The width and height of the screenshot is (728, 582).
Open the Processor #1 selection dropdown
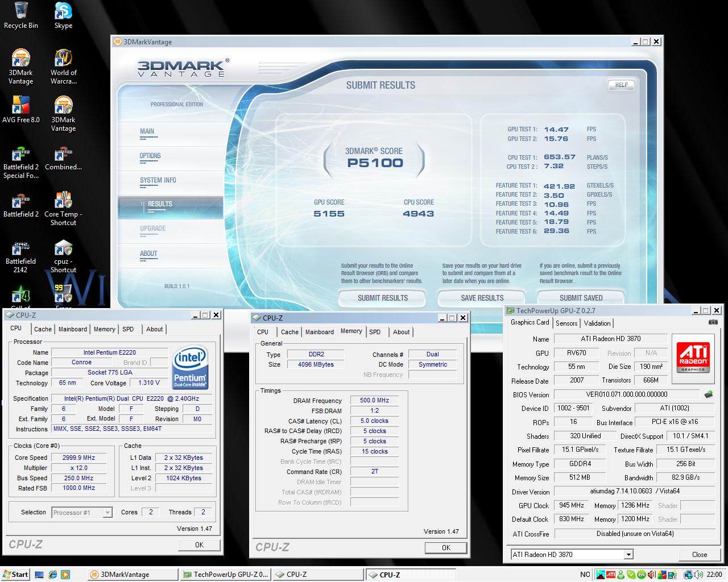coord(107,513)
